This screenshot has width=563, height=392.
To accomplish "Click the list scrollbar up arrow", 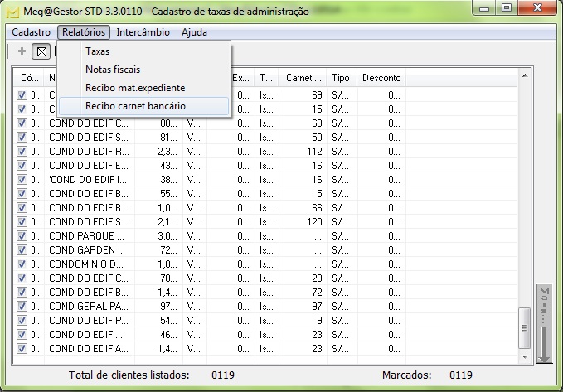I will 525,77.
